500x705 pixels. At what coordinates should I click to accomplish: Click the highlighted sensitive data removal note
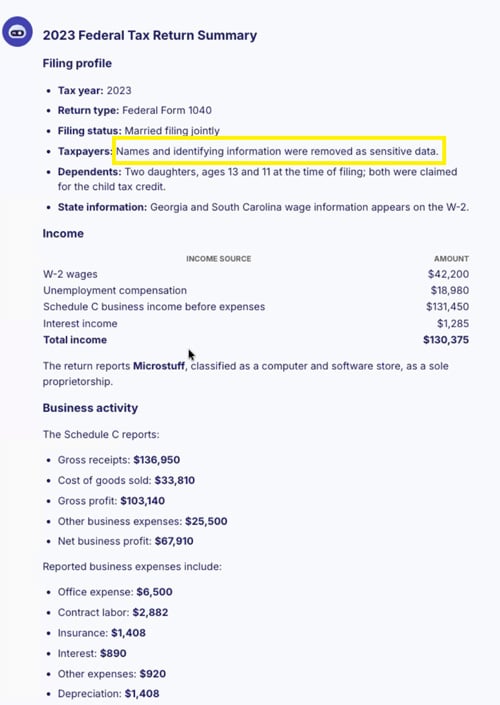coord(277,151)
